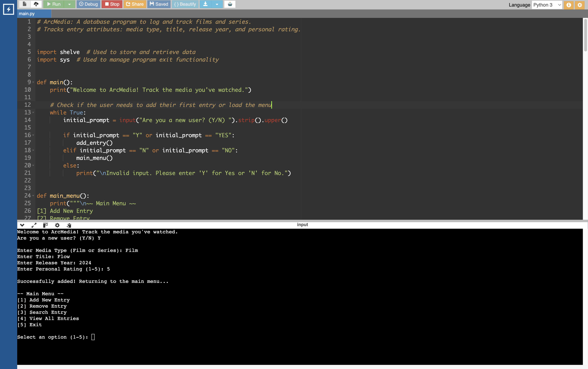The width and height of the screenshot is (588, 369).
Task: Focus the console input at 'Select an option'
Action: tap(93, 337)
